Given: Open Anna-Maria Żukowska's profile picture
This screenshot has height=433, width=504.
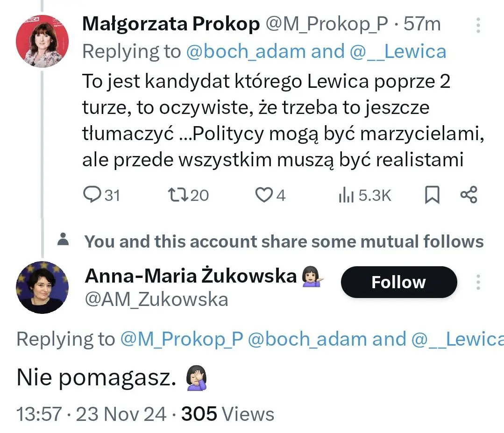Looking at the screenshot, I should (43, 287).
